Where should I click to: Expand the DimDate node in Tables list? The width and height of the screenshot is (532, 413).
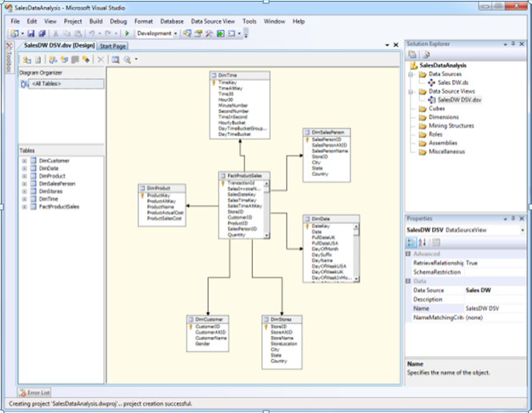pos(25,169)
